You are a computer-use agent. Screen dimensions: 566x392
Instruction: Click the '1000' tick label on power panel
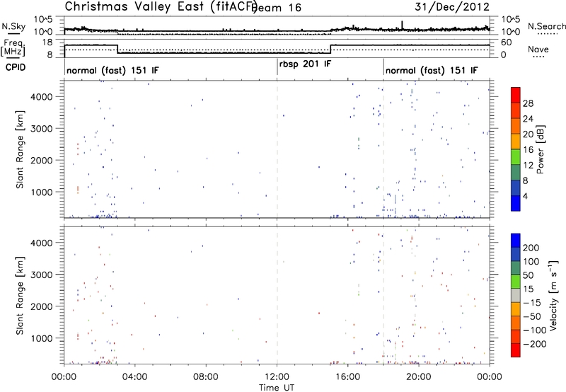pyautogui.click(x=42, y=192)
